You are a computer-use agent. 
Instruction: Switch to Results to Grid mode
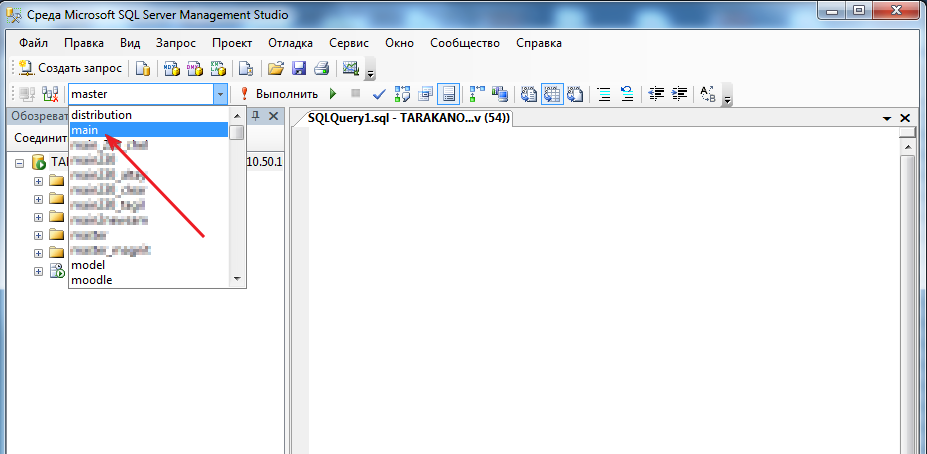pos(552,93)
